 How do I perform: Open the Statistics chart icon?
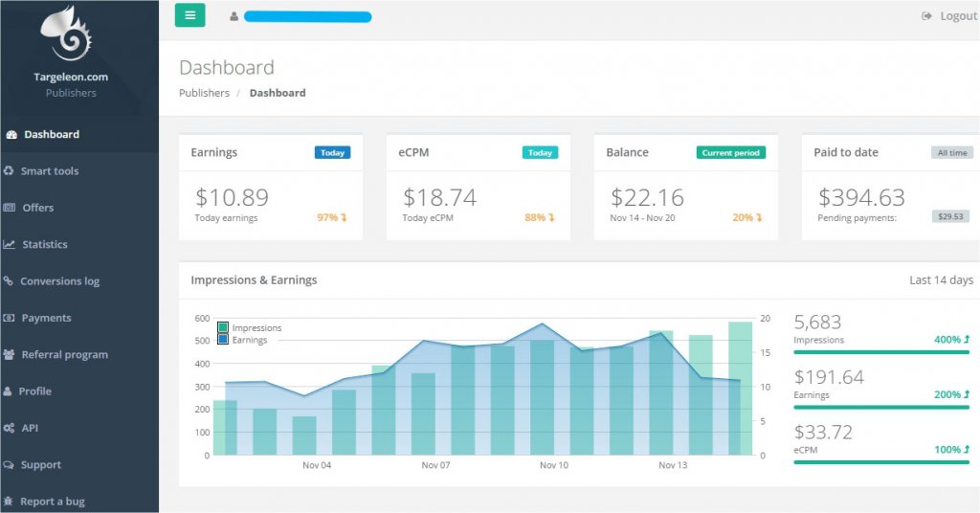click(10, 244)
